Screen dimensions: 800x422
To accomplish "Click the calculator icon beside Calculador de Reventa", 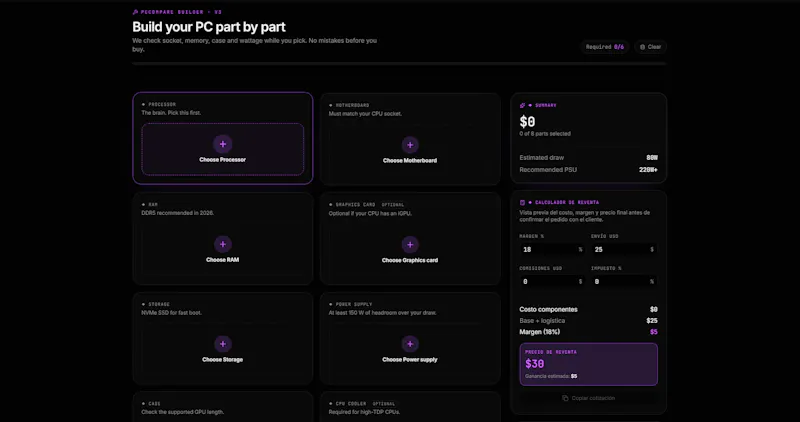I will coord(522,202).
